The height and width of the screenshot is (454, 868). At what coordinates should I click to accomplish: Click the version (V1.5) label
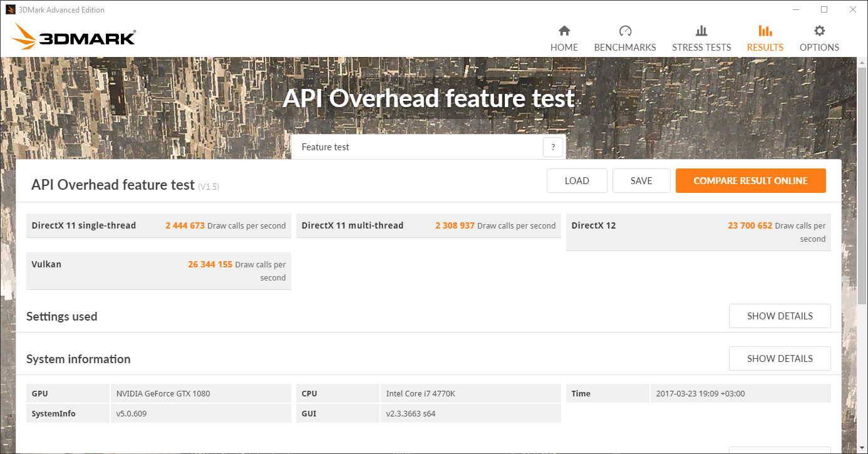pyautogui.click(x=209, y=187)
